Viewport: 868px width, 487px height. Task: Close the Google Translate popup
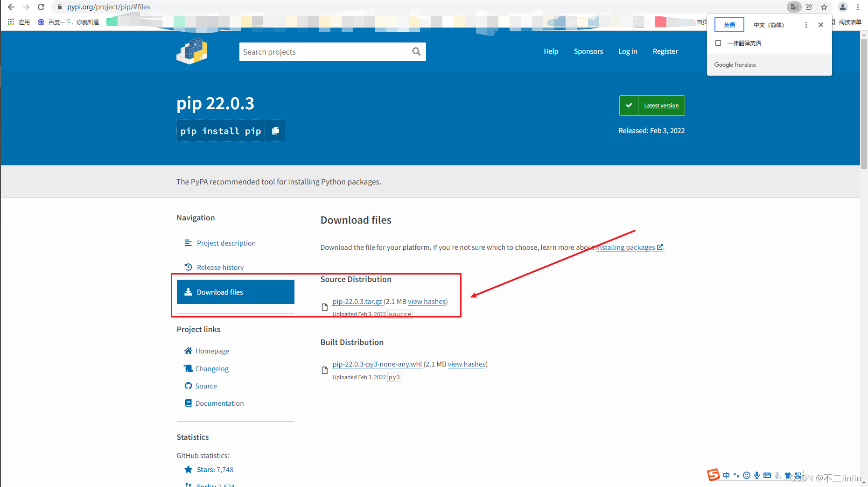click(821, 25)
